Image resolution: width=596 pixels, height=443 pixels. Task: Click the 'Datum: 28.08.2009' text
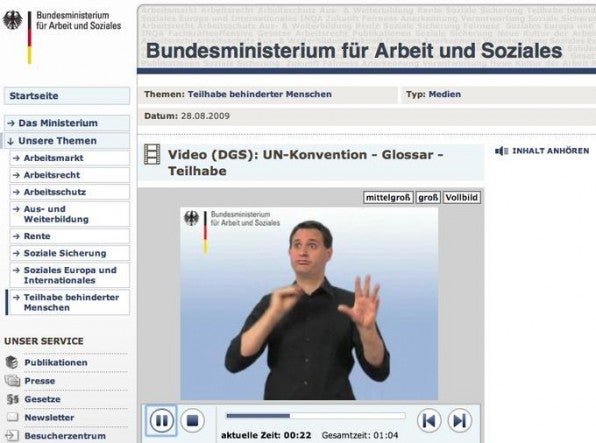click(x=187, y=116)
